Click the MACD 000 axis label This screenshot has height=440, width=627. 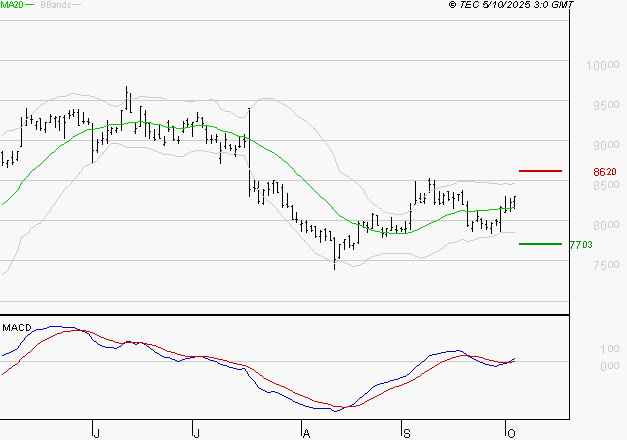pos(610,366)
